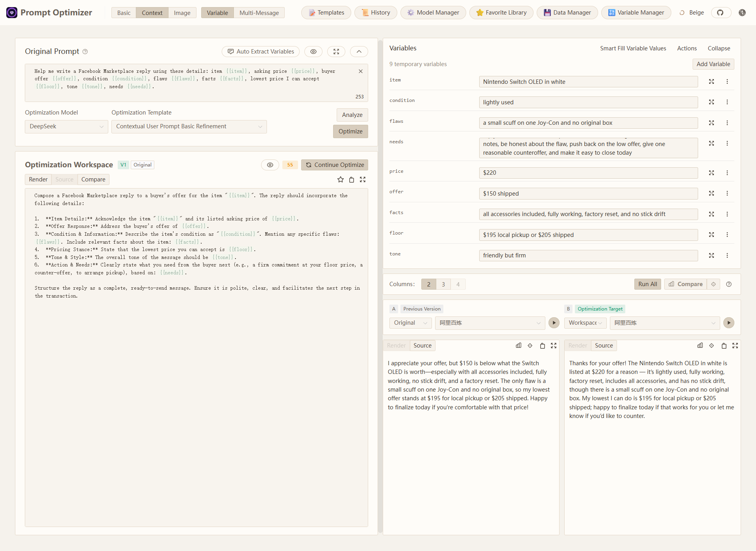The height and width of the screenshot is (551, 756).
Task: Toggle Optimization Workspace preview eye icon
Action: coord(270,165)
